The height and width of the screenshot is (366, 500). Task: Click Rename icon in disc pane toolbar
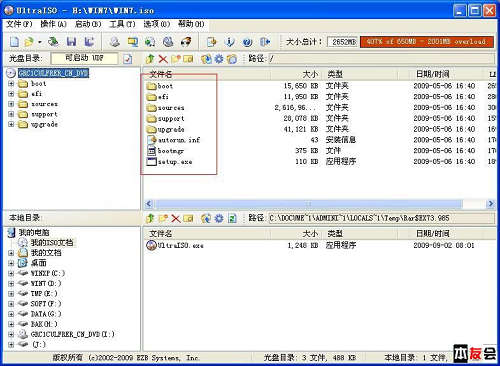point(188,59)
